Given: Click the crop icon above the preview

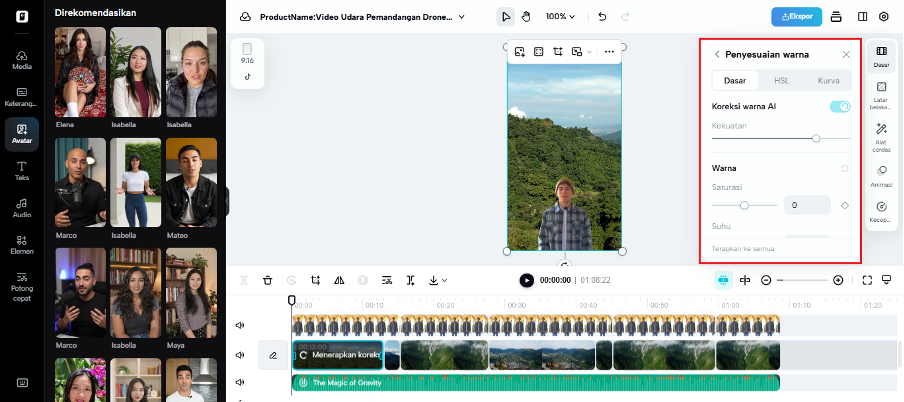Looking at the screenshot, I should tap(558, 51).
